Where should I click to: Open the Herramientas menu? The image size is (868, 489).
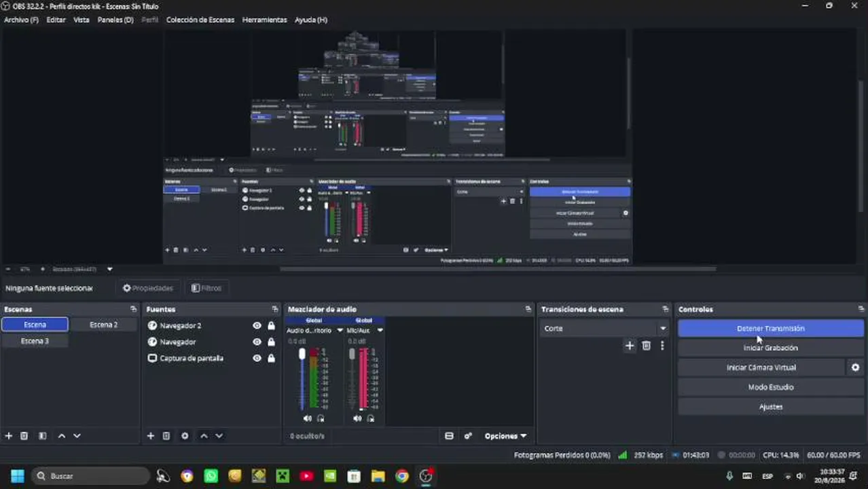[x=265, y=20]
